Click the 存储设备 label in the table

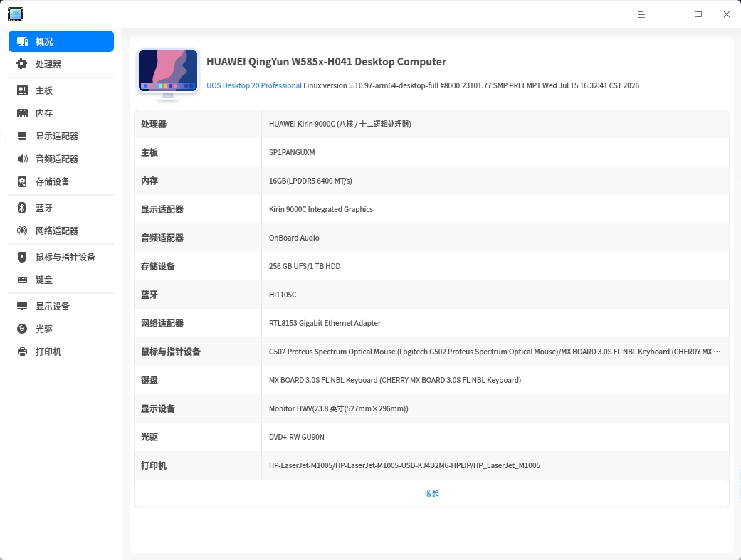(x=158, y=266)
